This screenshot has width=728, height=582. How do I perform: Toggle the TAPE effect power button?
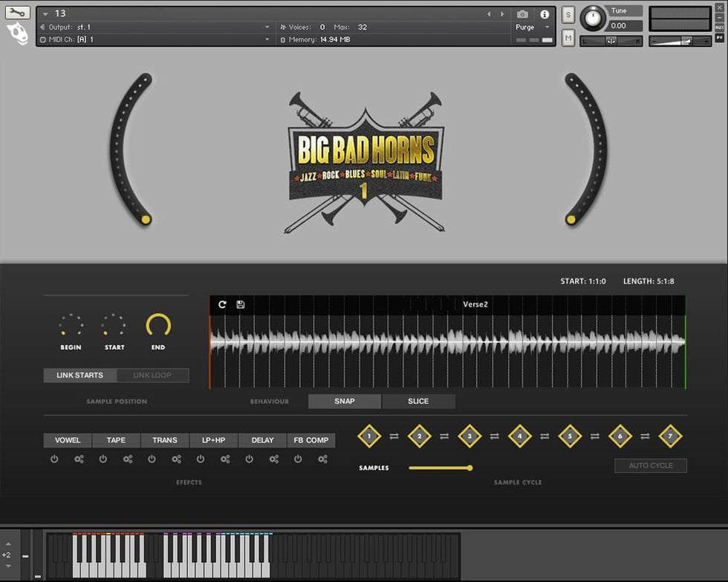103,460
